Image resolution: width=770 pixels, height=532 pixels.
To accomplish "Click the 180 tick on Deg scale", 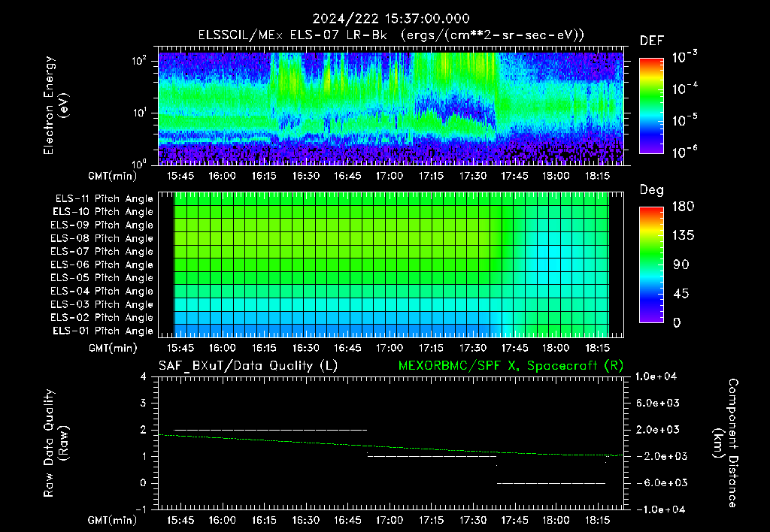I will tap(683, 207).
